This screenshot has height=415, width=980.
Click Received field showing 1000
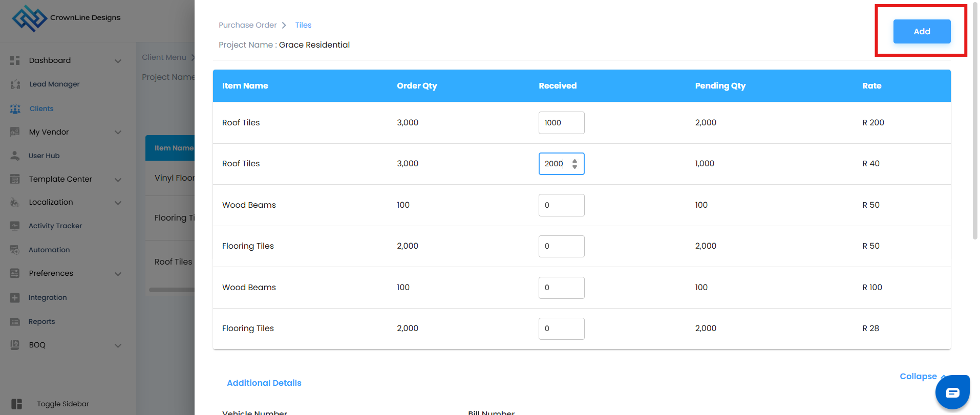(x=561, y=123)
